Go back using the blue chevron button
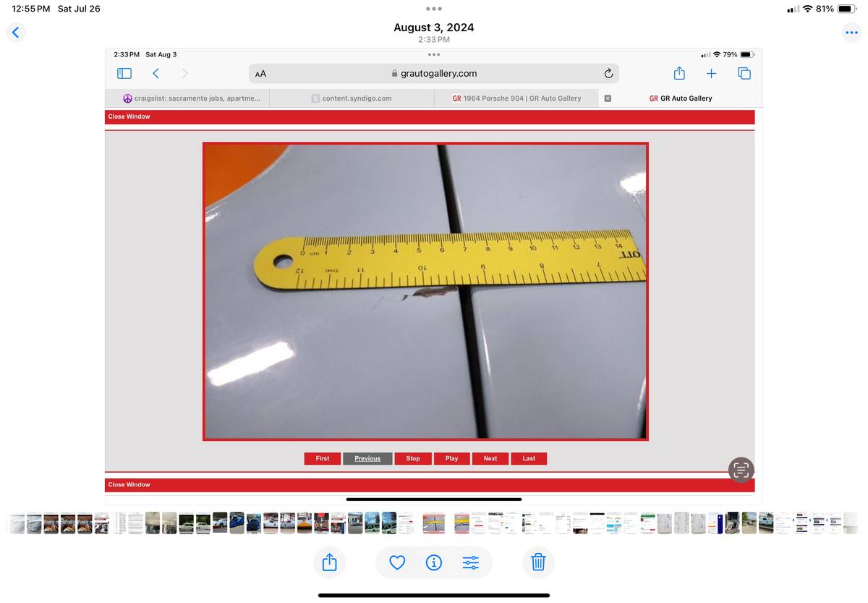The width and height of the screenshot is (868, 603). (x=16, y=32)
